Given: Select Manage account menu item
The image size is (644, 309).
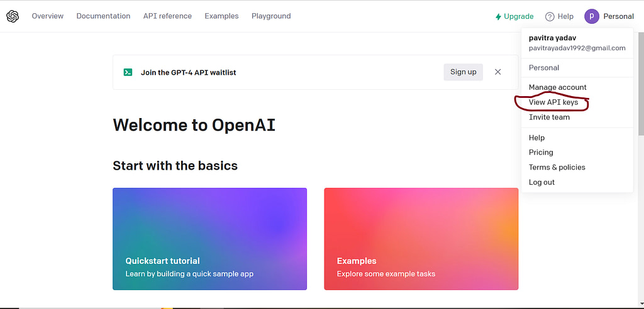Looking at the screenshot, I should pos(557,87).
